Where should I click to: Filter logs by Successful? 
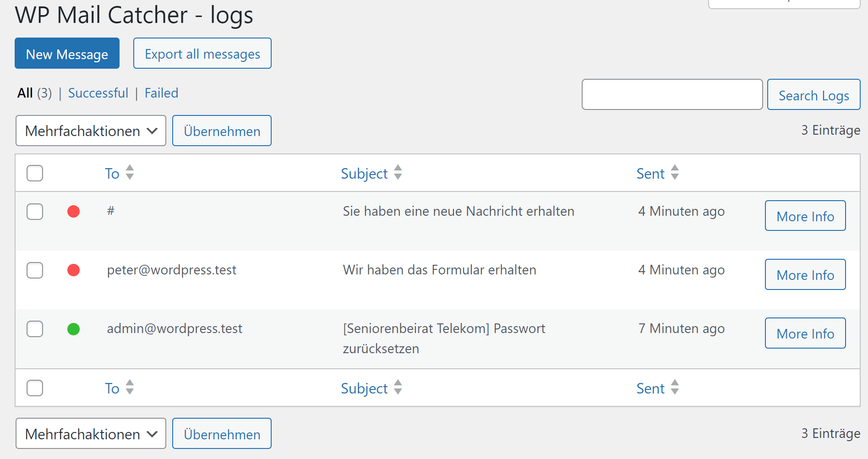pos(98,93)
